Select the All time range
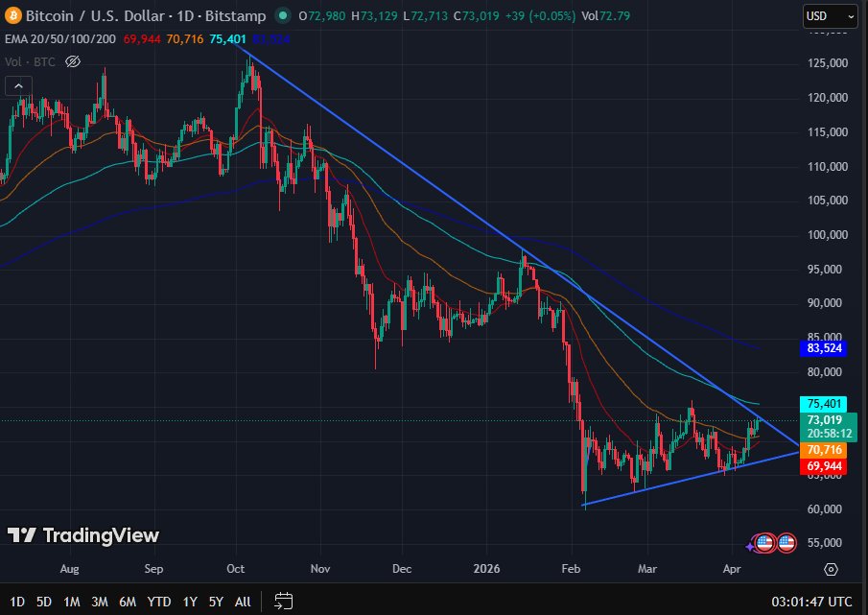The height and width of the screenshot is (615, 868). pyautogui.click(x=243, y=602)
